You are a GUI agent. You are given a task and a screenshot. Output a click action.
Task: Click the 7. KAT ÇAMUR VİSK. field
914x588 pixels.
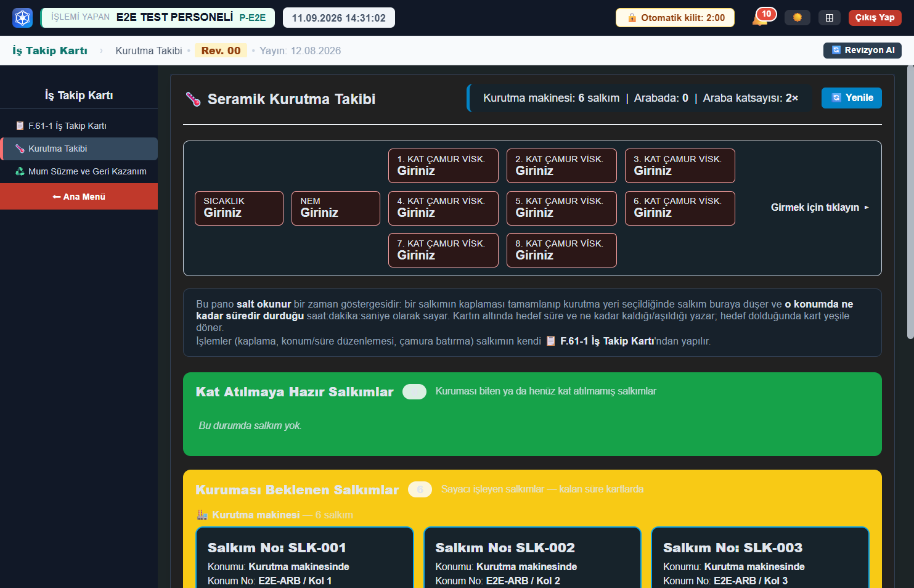tap(443, 250)
